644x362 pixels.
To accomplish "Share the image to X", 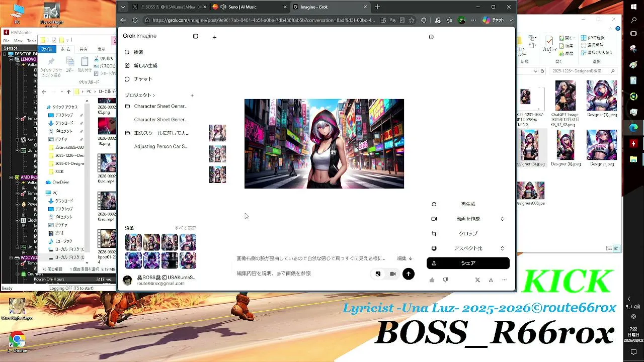I will [477, 280].
